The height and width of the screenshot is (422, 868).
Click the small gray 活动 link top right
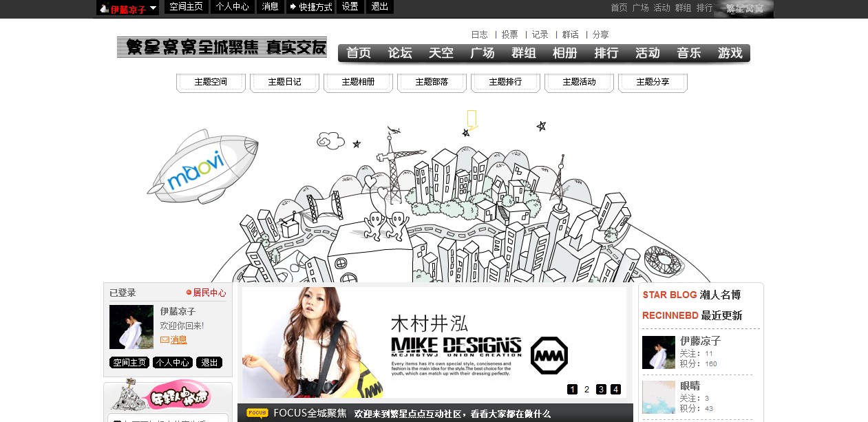(661, 8)
